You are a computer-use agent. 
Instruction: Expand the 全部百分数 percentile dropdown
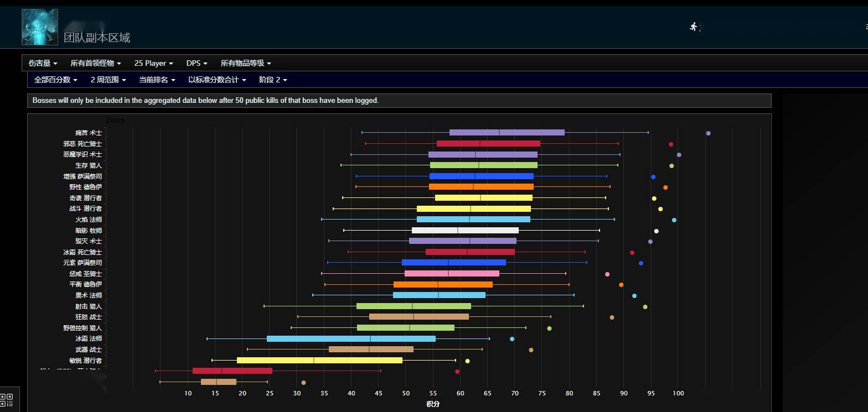click(56, 80)
